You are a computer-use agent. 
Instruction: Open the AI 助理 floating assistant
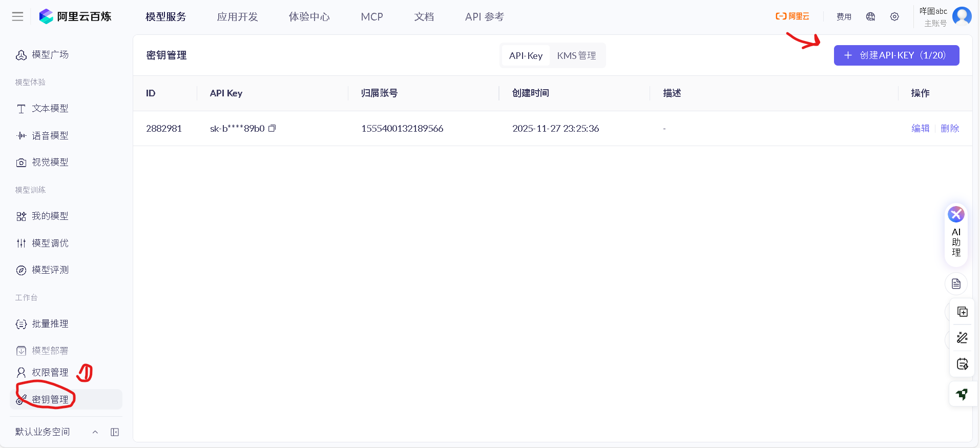956,235
